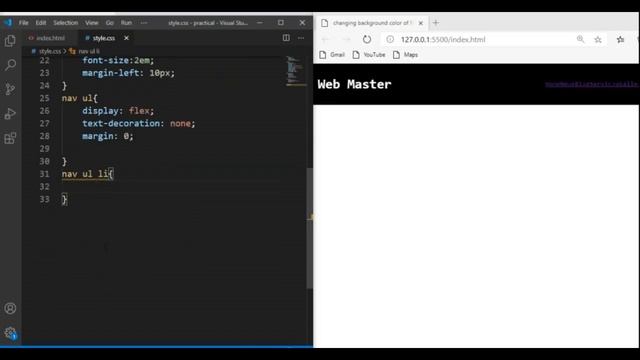Switch to the index.html tab
Image resolution: width=640 pixels, height=360 pixels.
tap(47, 38)
